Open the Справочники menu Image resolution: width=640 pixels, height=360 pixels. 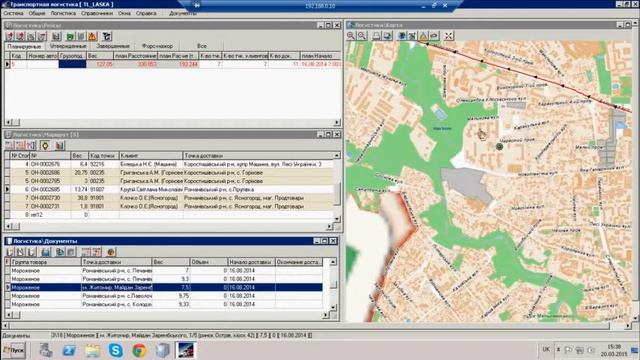(x=97, y=13)
